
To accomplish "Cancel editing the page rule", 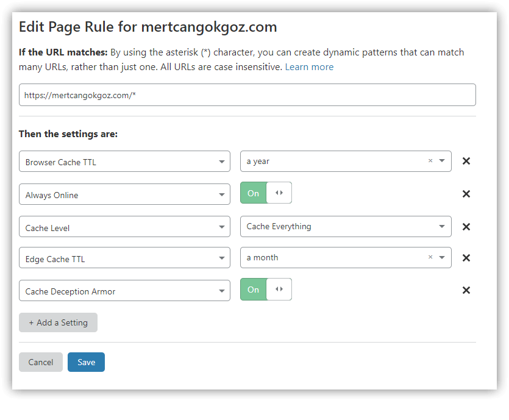I will point(41,362).
